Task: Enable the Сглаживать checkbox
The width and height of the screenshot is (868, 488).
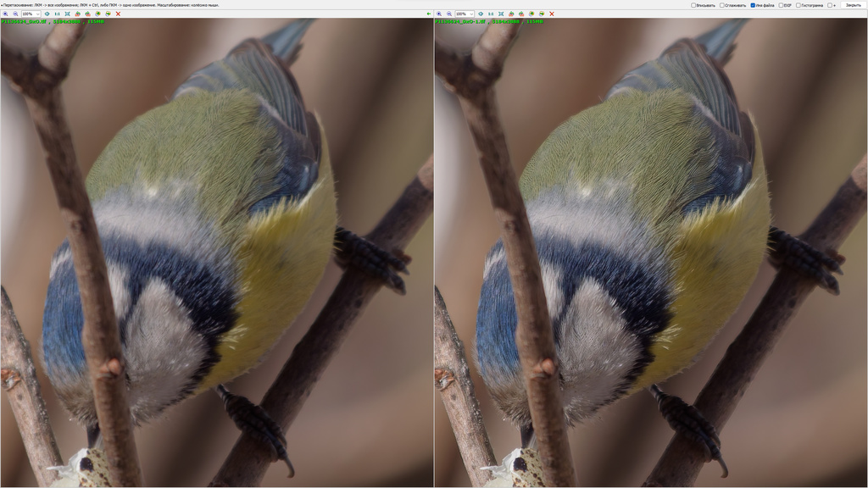Action: [x=722, y=5]
